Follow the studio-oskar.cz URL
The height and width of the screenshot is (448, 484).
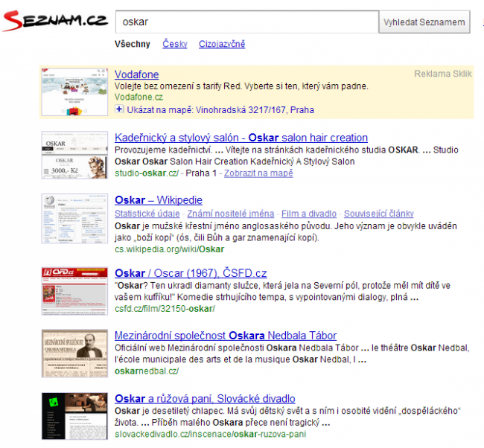pyautogui.click(x=147, y=173)
